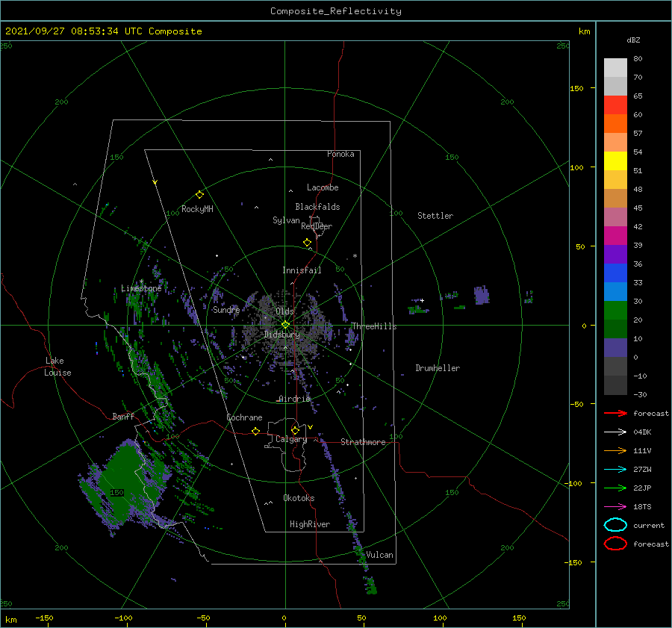The image size is (672, 628).
Task: Click the Cochrane label
Action: [x=244, y=417]
